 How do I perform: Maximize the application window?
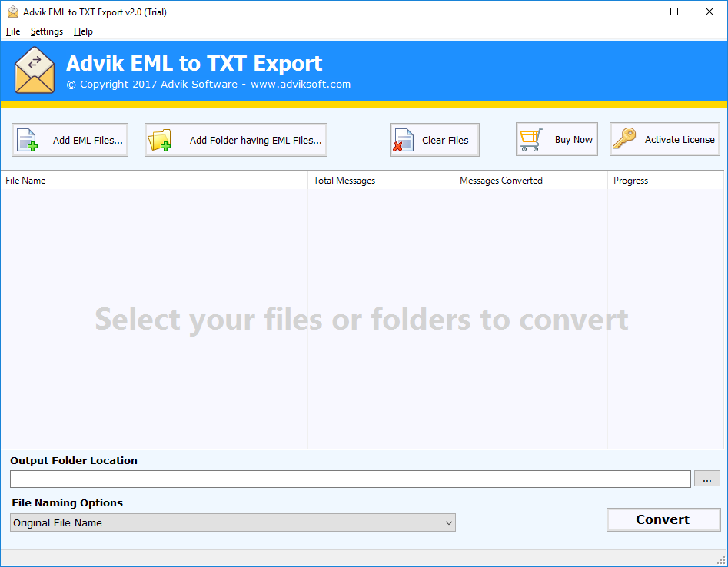(x=674, y=12)
